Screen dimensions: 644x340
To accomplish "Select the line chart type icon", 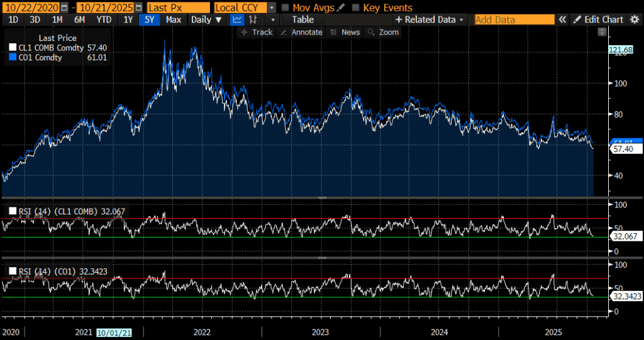I will [x=237, y=19].
